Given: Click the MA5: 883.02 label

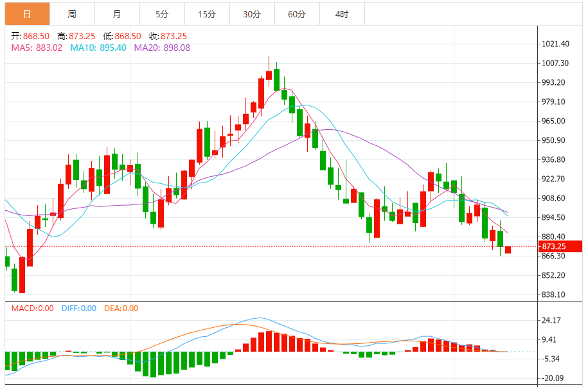Looking at the screenshot, I should pos(37,48).
